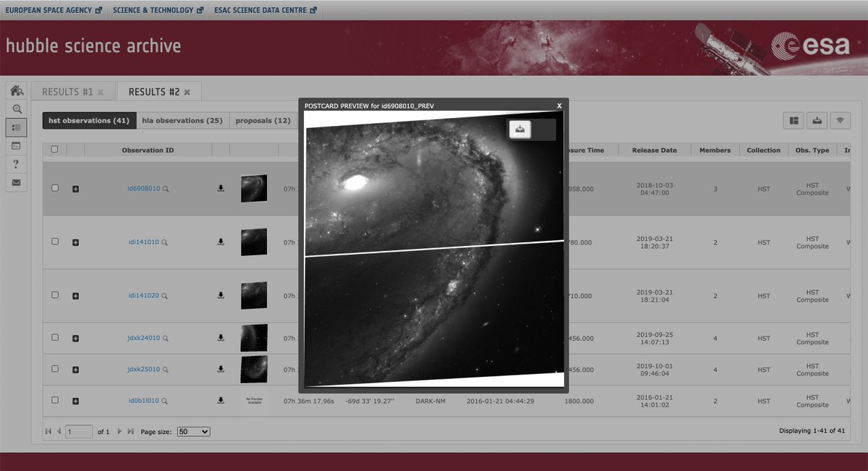868x471 pixels.
Task: Download observation idi141010
Action: click(221, 242)
